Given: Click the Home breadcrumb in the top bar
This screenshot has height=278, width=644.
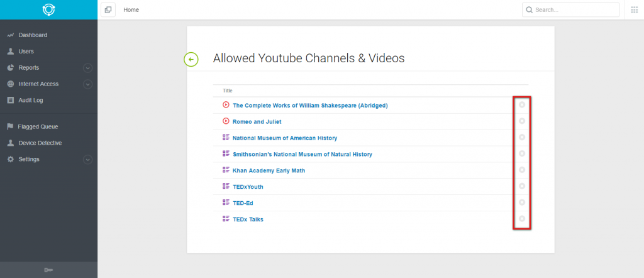Looking at the screenshot, I should point(131,10).
